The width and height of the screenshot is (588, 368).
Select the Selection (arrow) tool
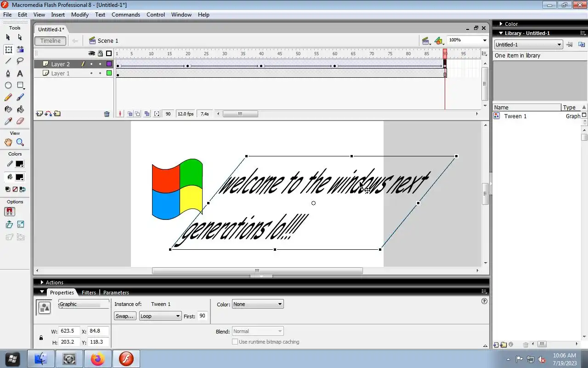pyautogui.click(x=8, y=37)
